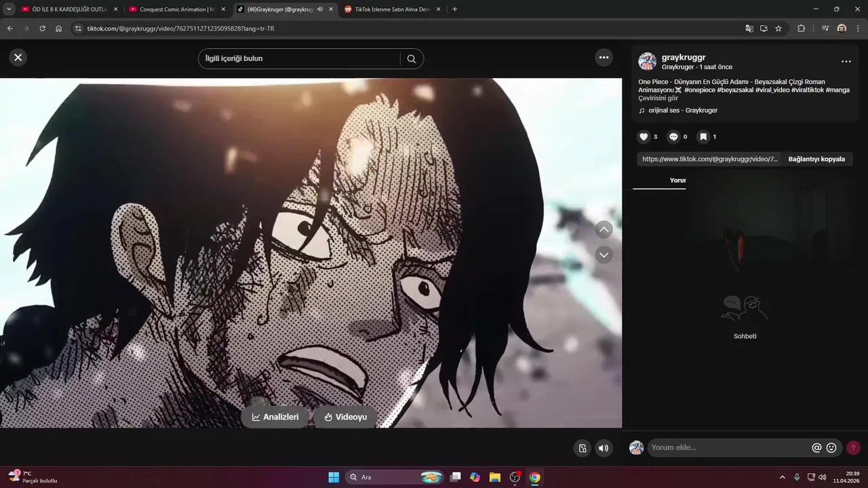Click the Analizleri button

[275, 417]
